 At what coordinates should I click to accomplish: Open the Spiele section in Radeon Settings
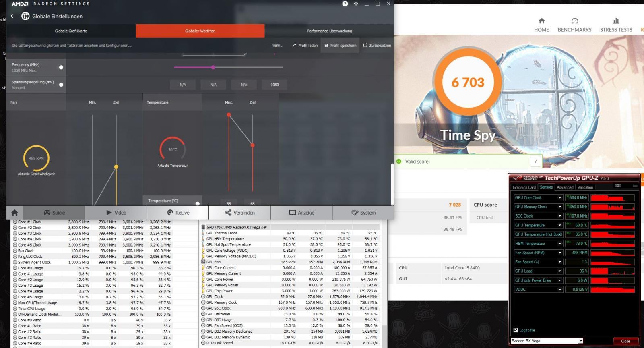click(x=54, y=213)
